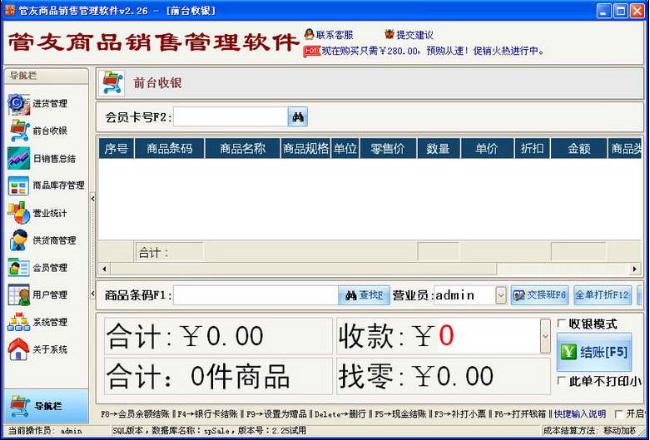
Task: Expand the 营业员 admin dropdown
Action: pos(500,295)
